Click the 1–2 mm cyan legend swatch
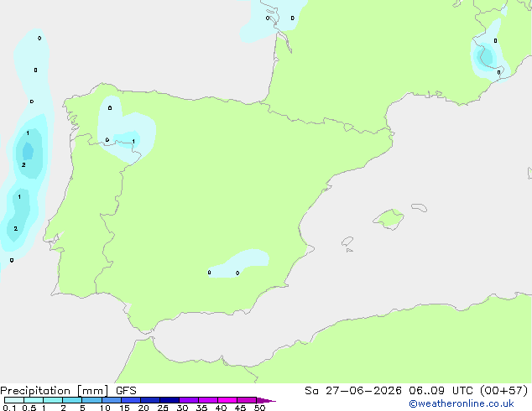The height and width of the screenshot is (411, 532). [x=53, y=400]
